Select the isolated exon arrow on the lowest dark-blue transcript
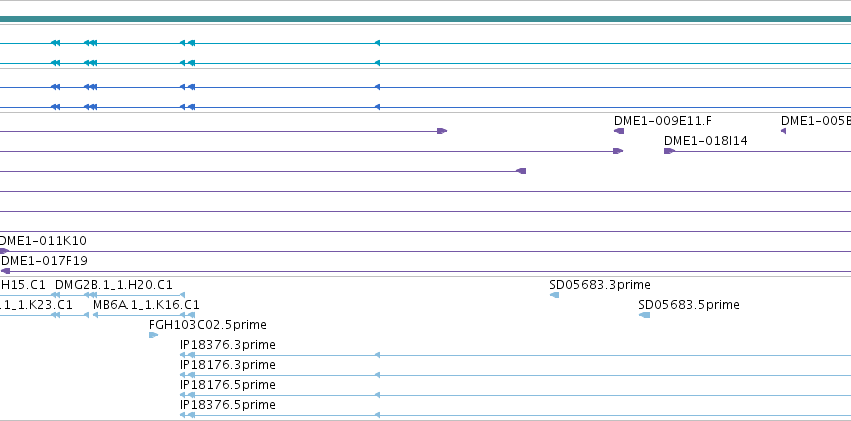This screenshot has height=421, width=851. 377,107
